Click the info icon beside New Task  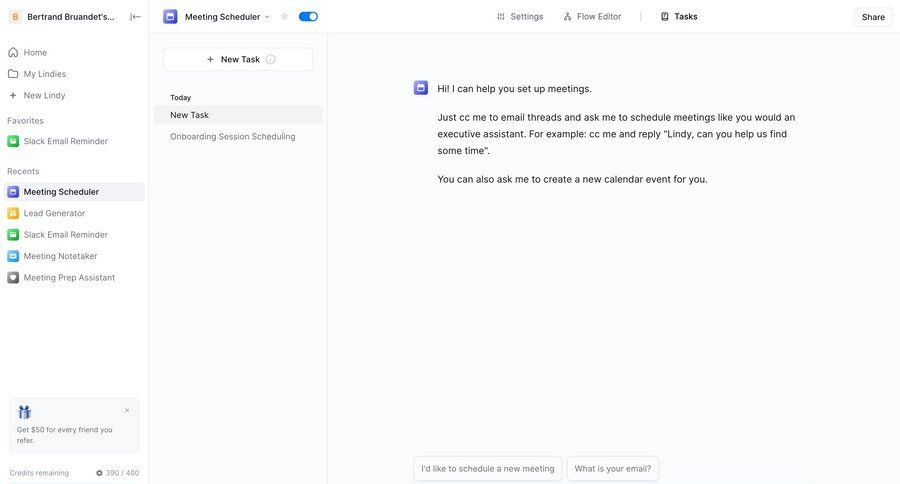270,59
